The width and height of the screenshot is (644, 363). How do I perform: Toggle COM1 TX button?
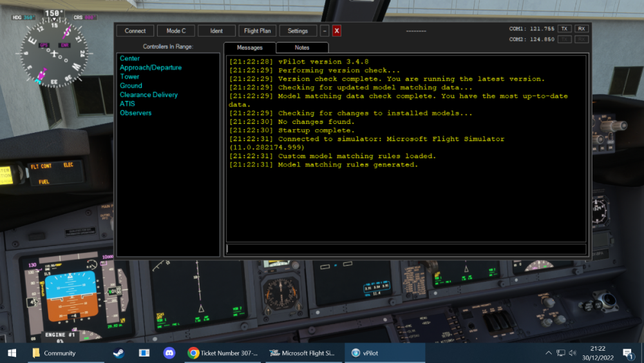tap(564, 29)
